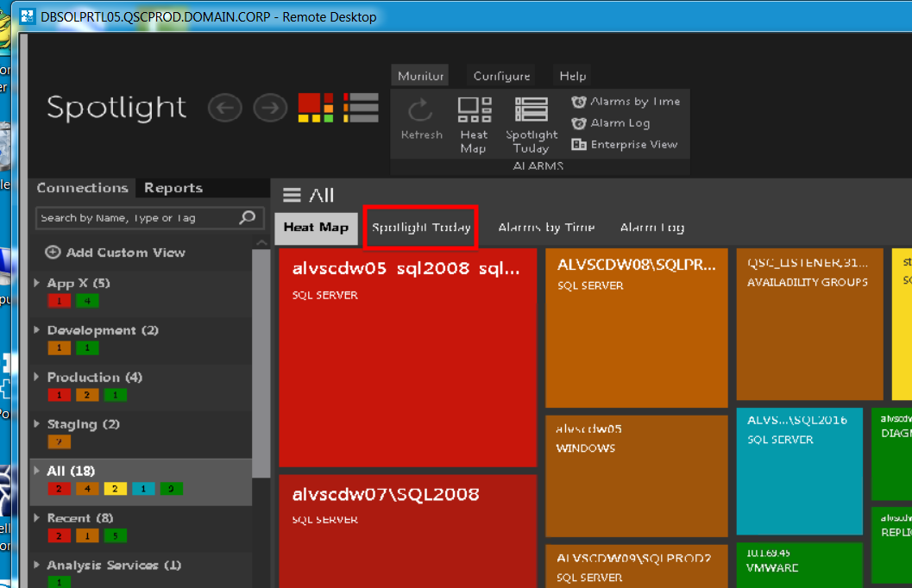Viewport: 912px width, 588px height.
Task: Select the Heat Map view tab
Action: (316, 228)
